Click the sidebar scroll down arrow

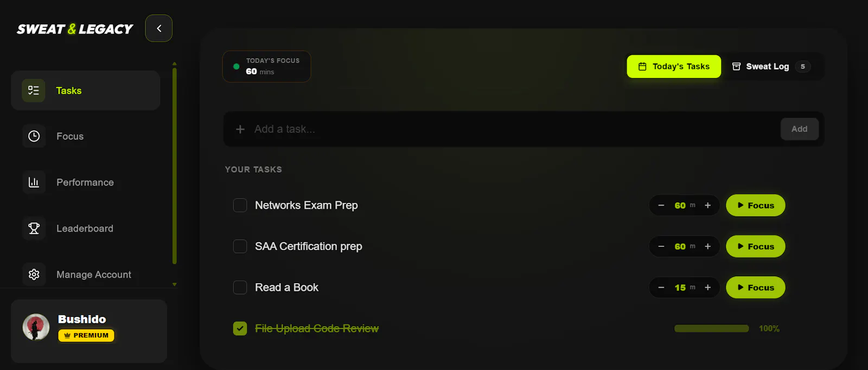[175, 284]
